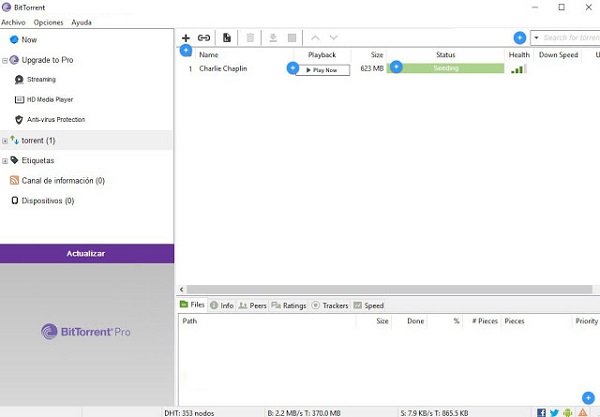Open search engine dropdown arrow
Image resolution: width=600 pixels, height=417 pixels.
point(536,38)
